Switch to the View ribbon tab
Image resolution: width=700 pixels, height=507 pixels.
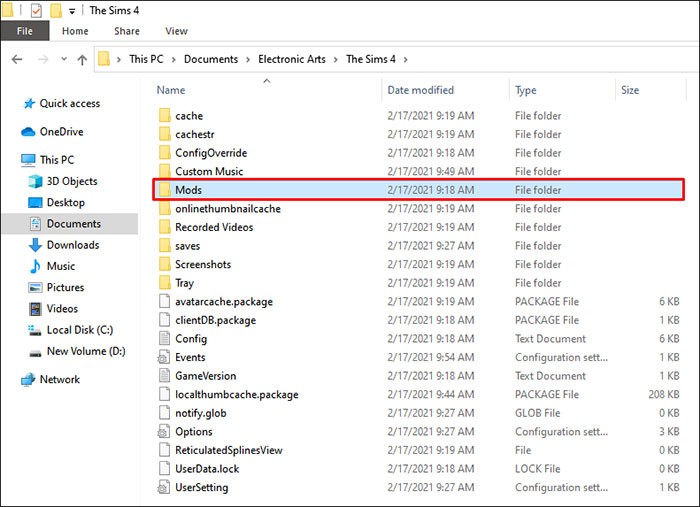176,31
